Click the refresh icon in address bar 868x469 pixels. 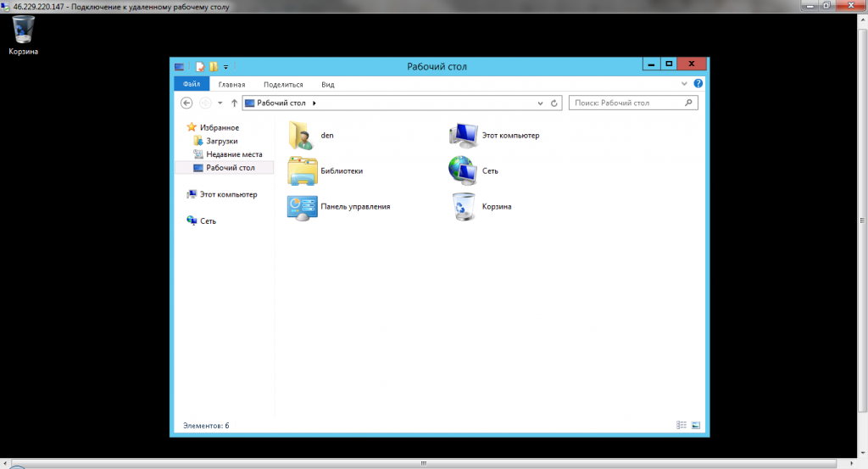tap(554, 103)
